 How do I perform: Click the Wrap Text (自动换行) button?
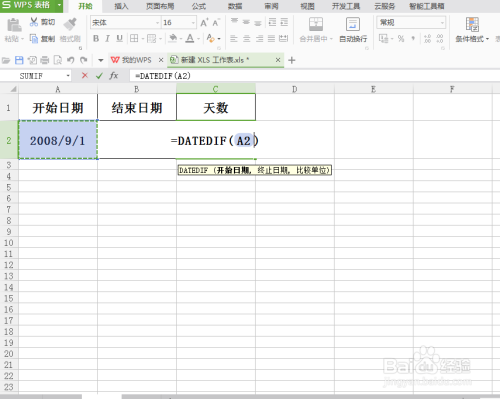tap(353, 30)
